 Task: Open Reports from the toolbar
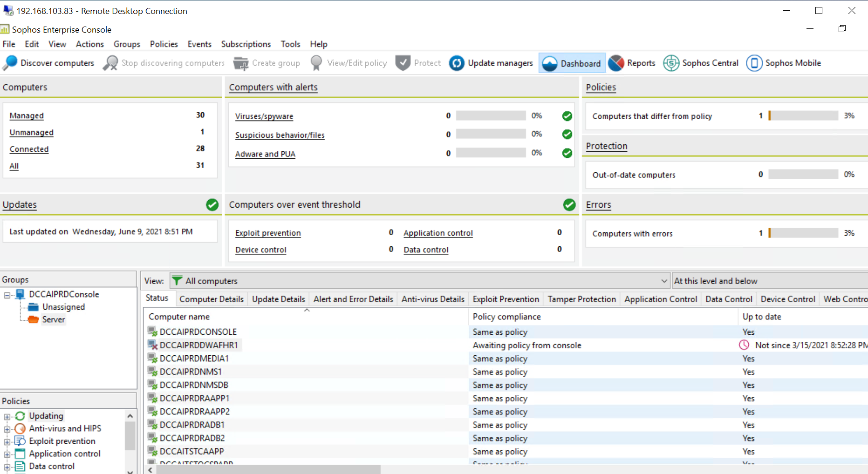coord(632,63)
